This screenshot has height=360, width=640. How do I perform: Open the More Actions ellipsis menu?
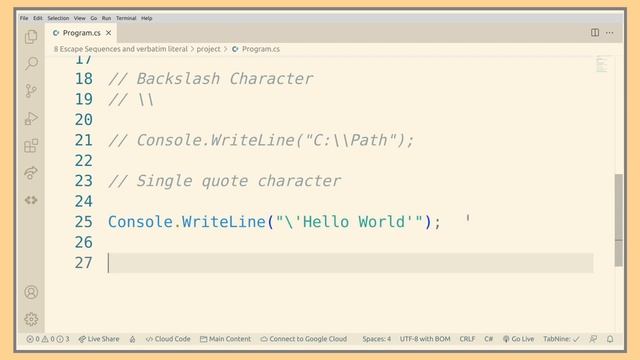point(609,33)
